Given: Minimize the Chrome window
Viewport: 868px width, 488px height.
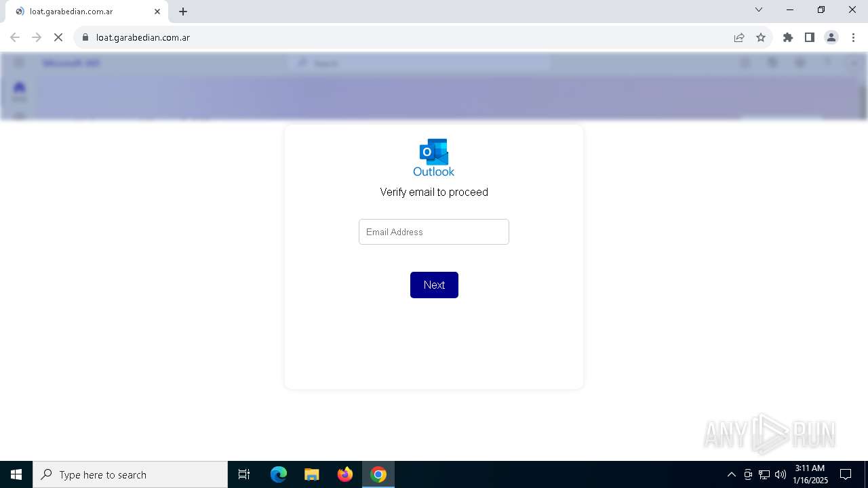Looking at the screenshot, I should tap(790, 9).
